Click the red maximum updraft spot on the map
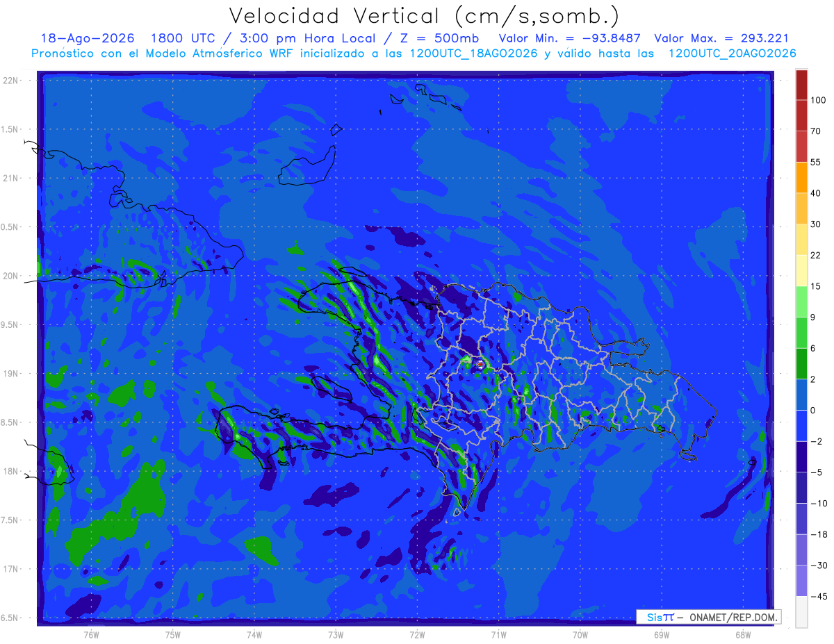Viewport: 834px width, 644px height. 480,364
